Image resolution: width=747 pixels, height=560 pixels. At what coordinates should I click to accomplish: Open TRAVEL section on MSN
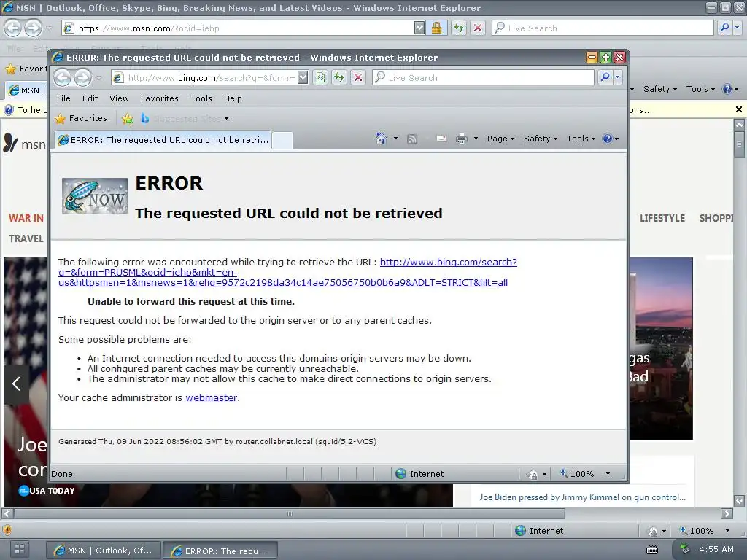pos(26,238)
